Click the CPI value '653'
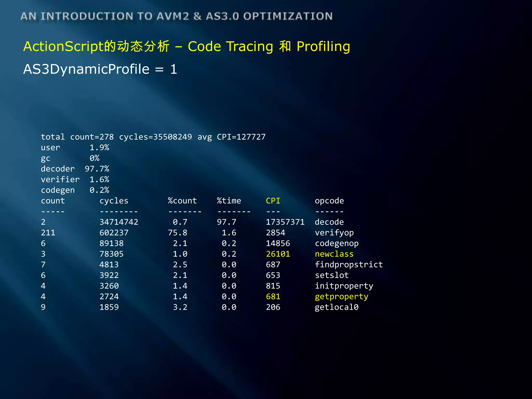Screen dimensions: 532x399 273,275
